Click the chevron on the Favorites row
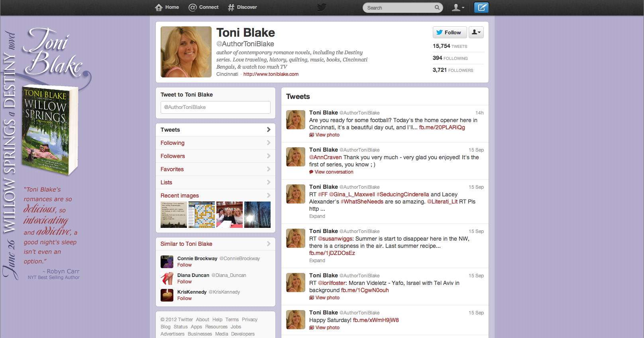Image resolution: width=644 pixels, height=338 pixels. pyautogui.click(x=269, y=169)
